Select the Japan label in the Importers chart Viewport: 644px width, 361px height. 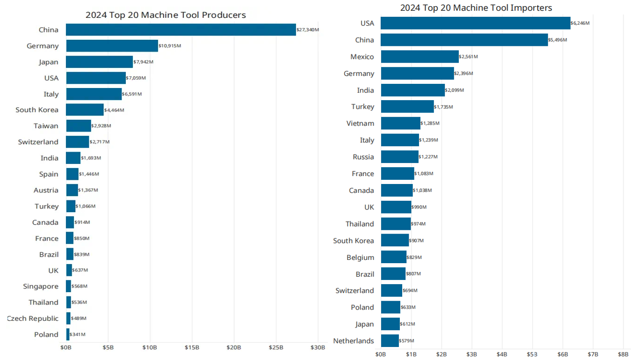[365, 324]
